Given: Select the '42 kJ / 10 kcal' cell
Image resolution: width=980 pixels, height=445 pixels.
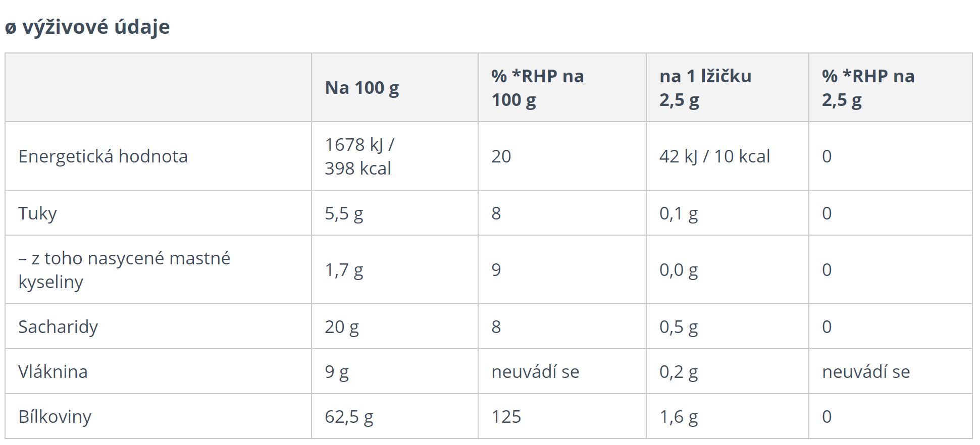Looking at the screenshot, I should coord(714,156).
